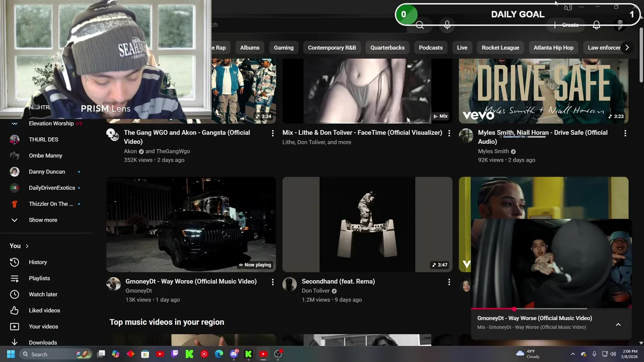This screenshot has width=644, height=362.
Task: Open YouTube Music from the taskbar
Action: tap(204, 354)
